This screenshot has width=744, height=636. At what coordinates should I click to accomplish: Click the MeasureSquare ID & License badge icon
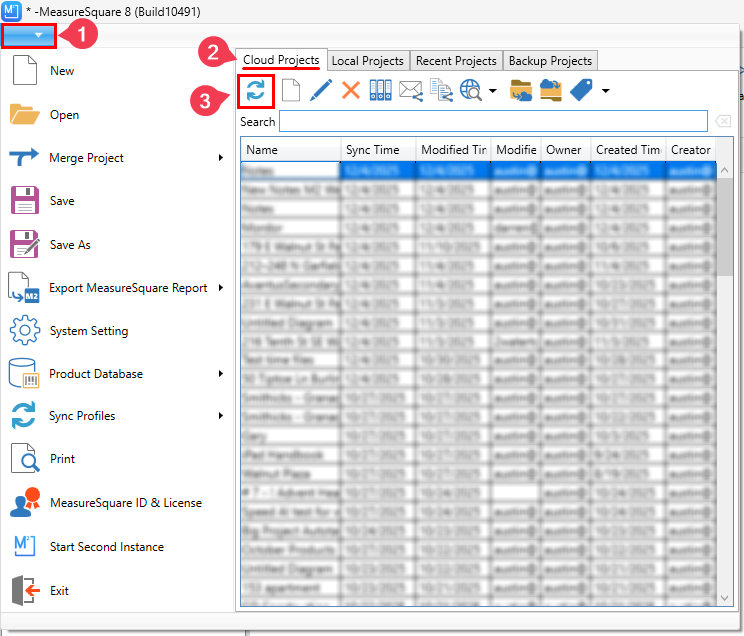pyautogui.click(x=25, y=503)
